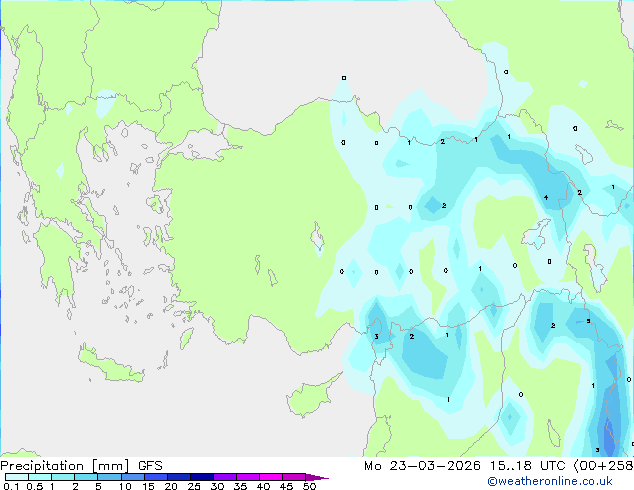Click the "(00+258" forecast offset text
Viewport: 634px width, 490px height.
[x=603, y=466]
